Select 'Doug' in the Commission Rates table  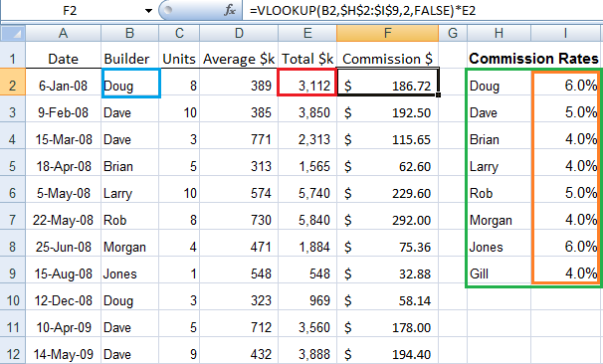pyautogui.click(x=500, y=82)
